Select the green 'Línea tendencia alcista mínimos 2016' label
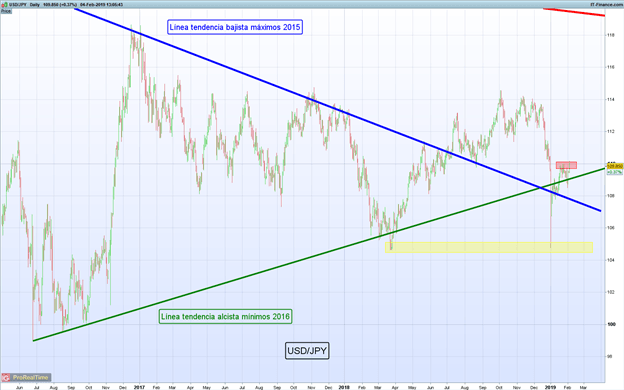 click(x=225, y=316)
